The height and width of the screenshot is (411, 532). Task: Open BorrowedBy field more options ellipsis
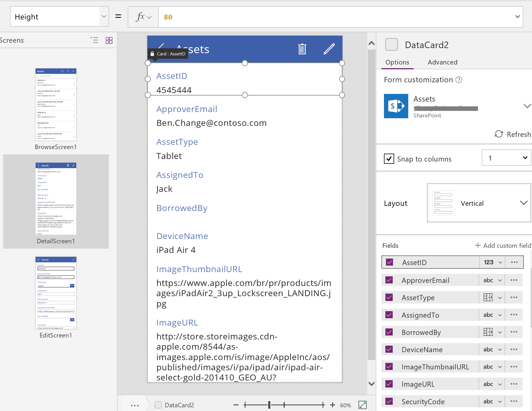click(x=514, y=332)
